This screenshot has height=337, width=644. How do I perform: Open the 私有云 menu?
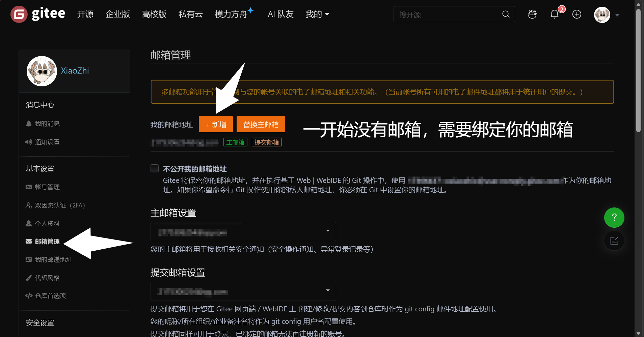(191, 14)
